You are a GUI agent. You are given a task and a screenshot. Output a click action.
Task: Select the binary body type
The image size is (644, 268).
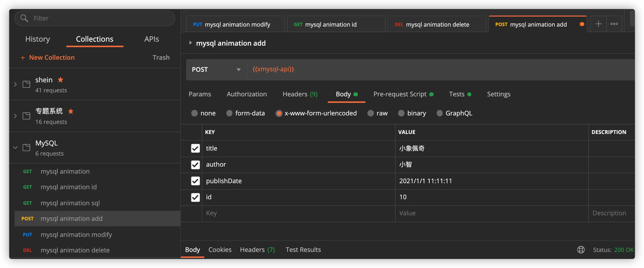(x=401, y=113)
